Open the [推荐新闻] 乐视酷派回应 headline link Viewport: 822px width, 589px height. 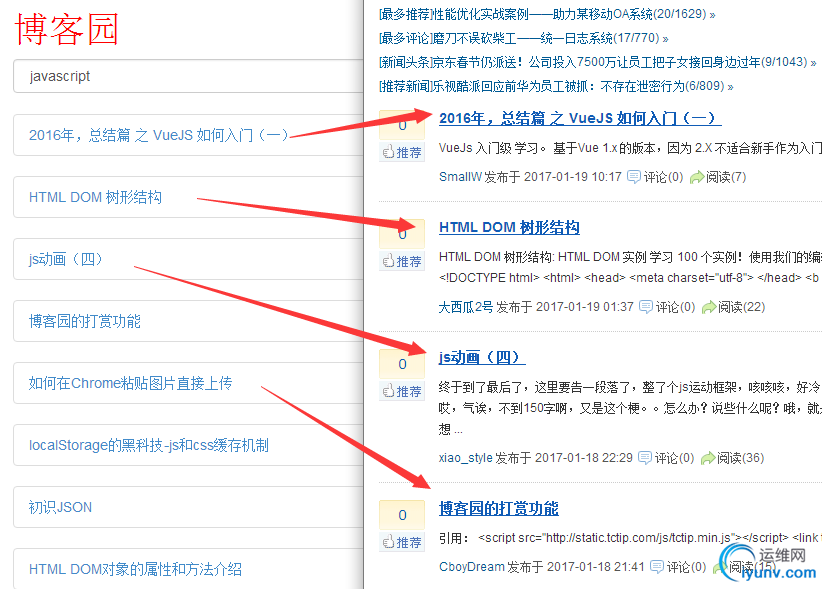point(556,86)
